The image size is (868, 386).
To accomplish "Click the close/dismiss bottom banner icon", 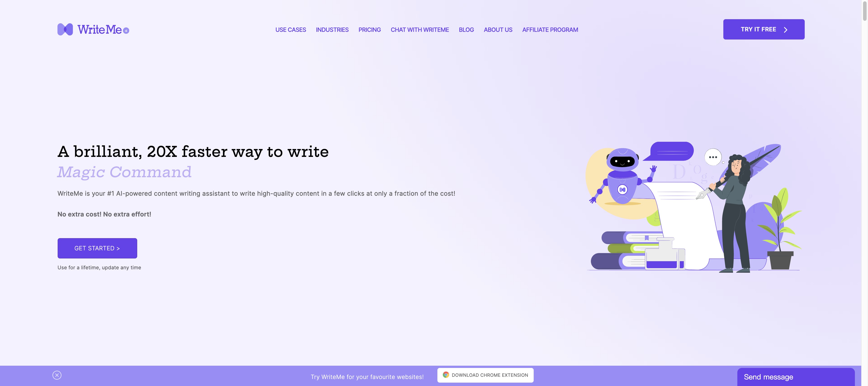I will tap(57, 375).
